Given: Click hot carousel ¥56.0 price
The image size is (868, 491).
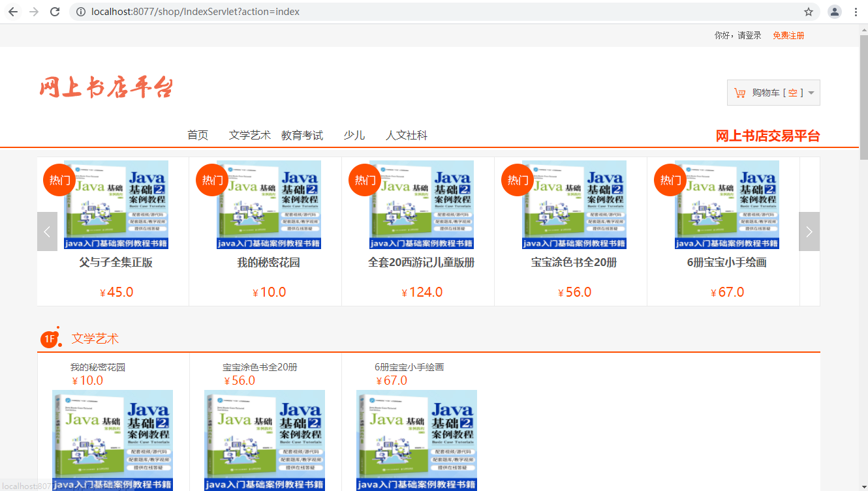Looking at the screenshot, I should point(575,292).
